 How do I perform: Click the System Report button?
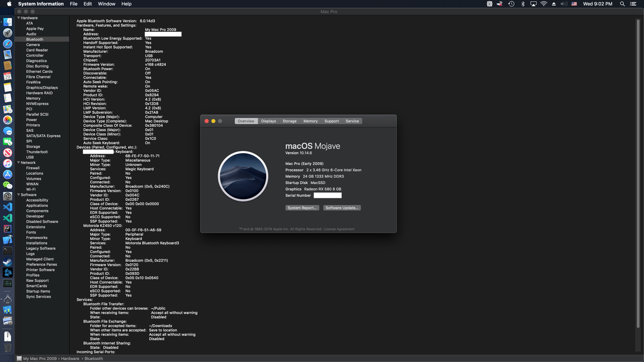(x=302, y=208)
